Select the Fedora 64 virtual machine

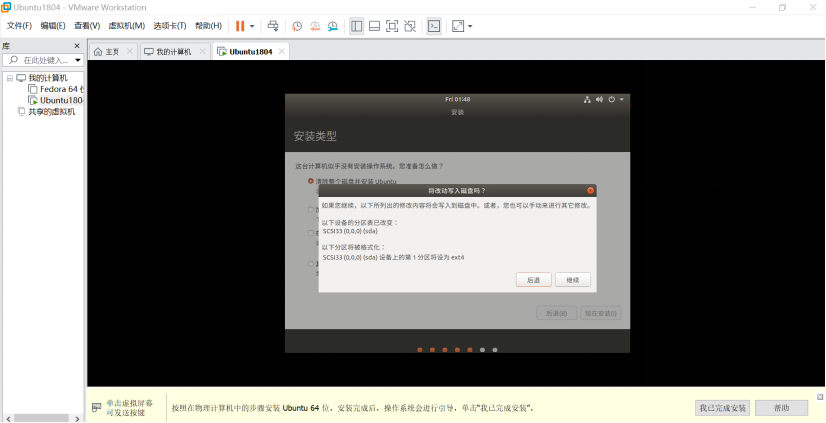(x=62, y=89)
